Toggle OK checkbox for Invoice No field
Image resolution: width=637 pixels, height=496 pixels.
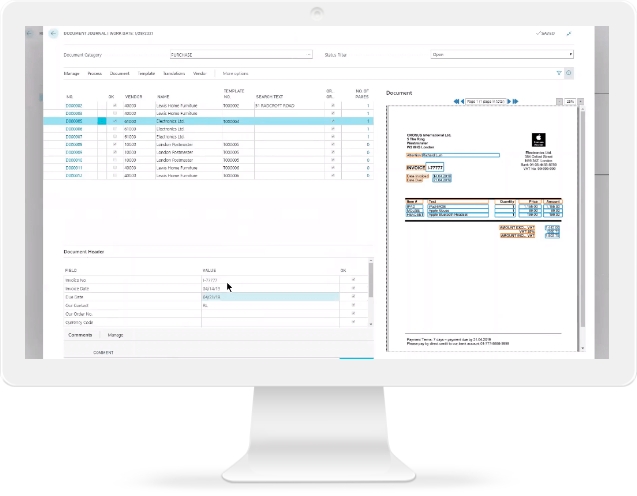click(352, 282)
